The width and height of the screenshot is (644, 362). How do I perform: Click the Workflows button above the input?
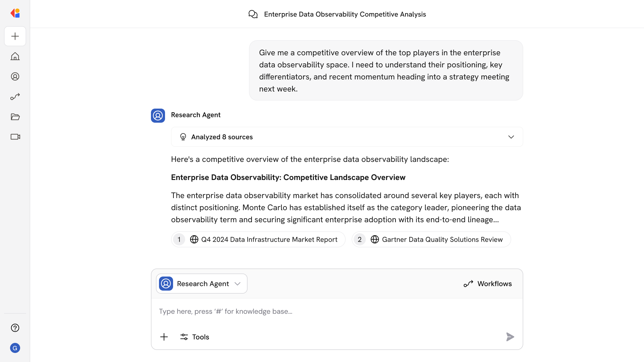(x=487, y=284)
